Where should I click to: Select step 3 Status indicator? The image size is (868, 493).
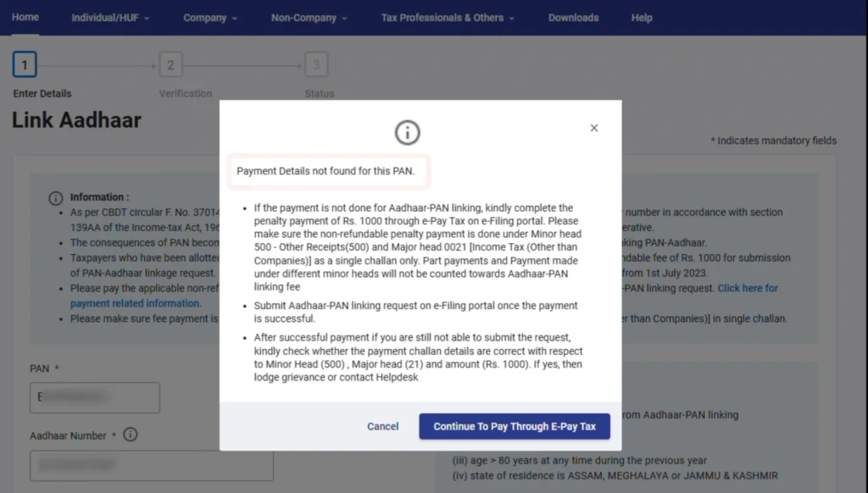(316, 65)
